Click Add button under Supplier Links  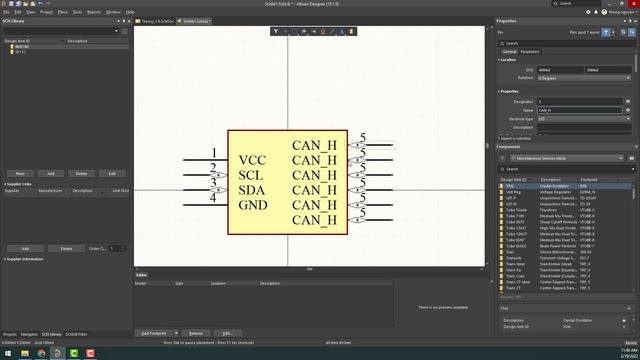coord(25,249)
